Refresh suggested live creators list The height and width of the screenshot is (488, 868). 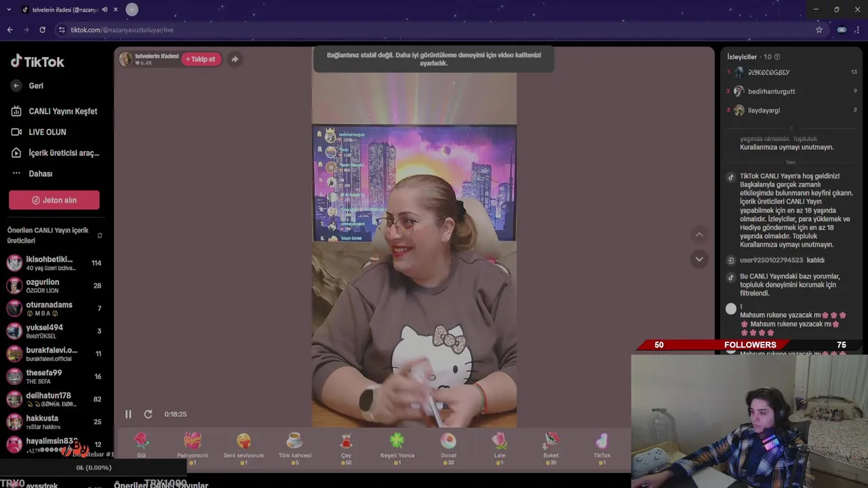click(x=100, y=236)
